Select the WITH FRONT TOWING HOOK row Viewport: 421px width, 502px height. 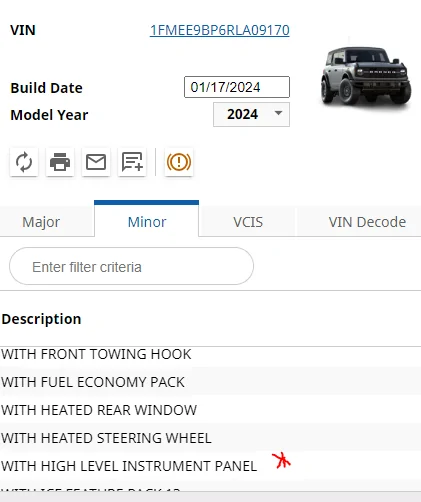click(x=210, y=354)
